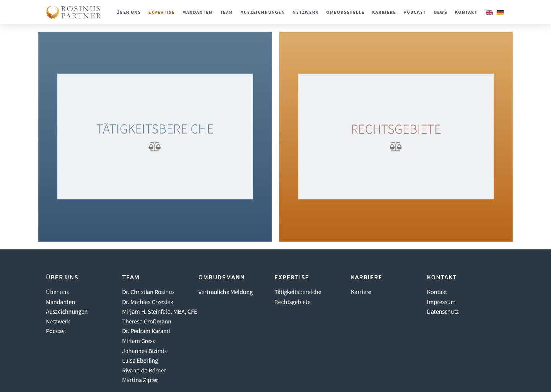Click footer heading ÜBER UNS
The image size is (551, 392).
(x=62, y=277)
